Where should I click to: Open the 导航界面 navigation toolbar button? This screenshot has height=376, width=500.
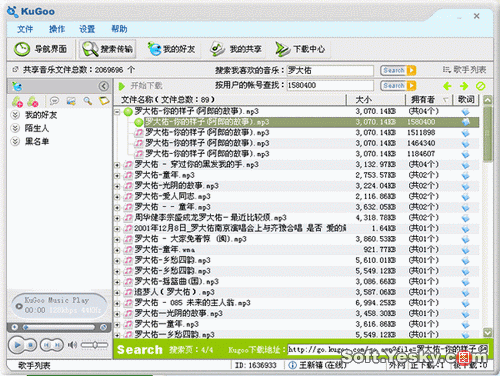40,49
